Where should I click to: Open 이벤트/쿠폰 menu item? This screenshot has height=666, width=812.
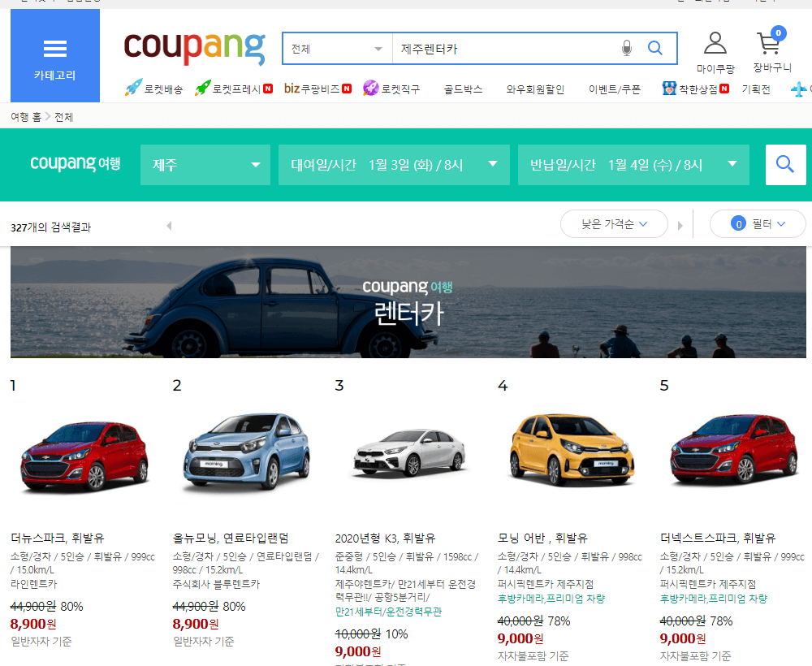[614, 89]
